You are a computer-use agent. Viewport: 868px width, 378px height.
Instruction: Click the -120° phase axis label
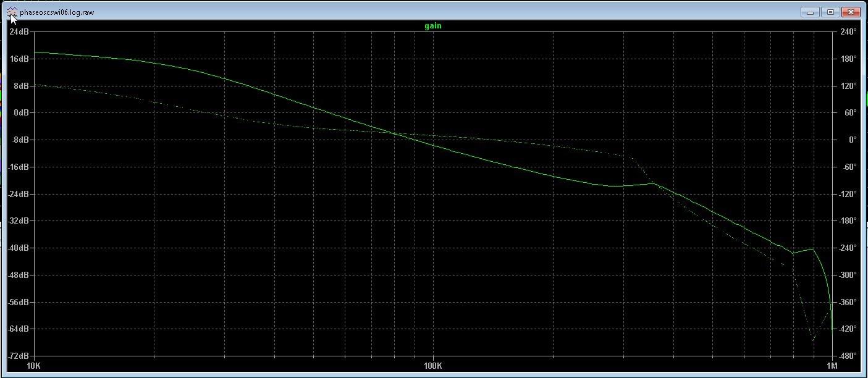847,194
